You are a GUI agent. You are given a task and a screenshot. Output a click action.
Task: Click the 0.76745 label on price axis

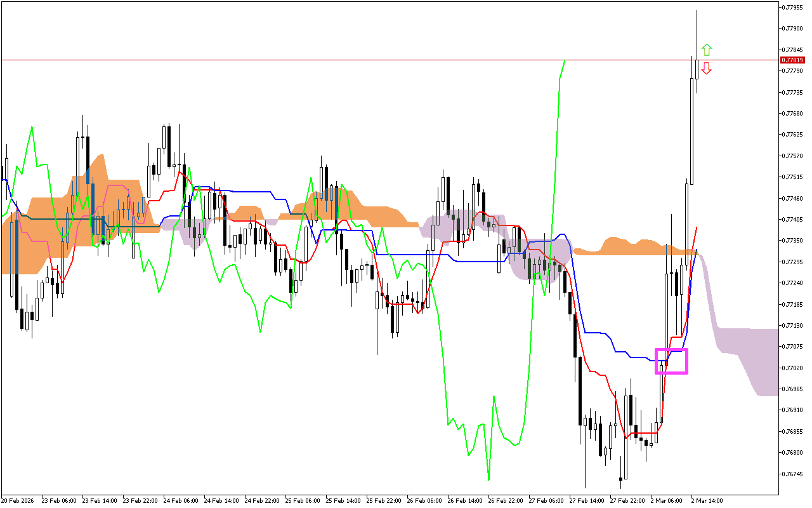click(x=793, y=474)
